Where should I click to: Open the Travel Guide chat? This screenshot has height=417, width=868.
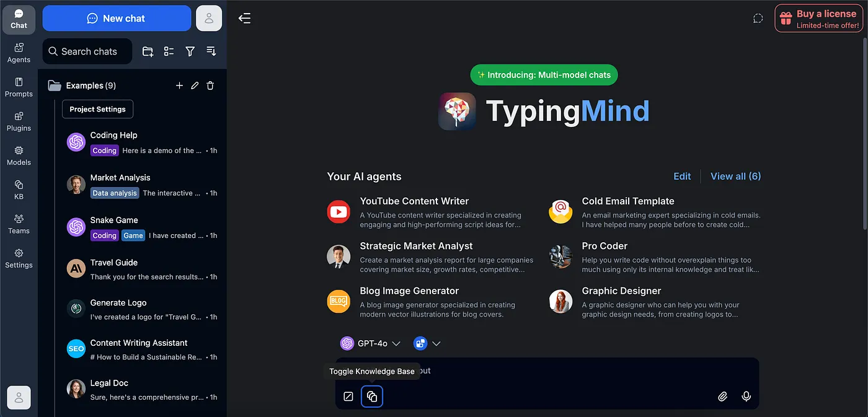pyautogui.click(x=142, y=269)
